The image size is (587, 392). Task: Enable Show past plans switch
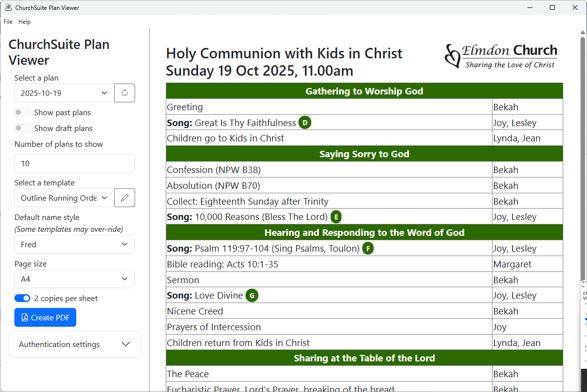point(22,113)
